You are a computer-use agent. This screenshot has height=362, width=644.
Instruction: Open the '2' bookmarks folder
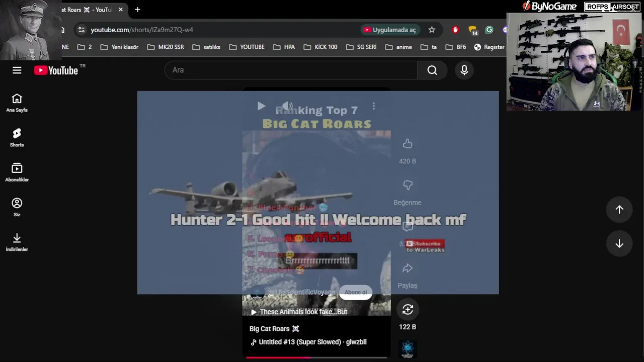tap(85, 47)
